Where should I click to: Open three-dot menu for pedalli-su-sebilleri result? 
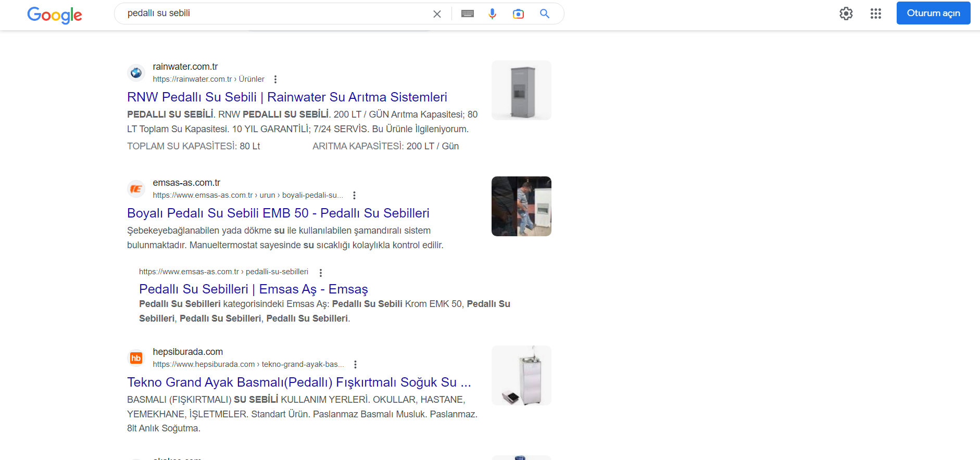(x=321, y=273)
